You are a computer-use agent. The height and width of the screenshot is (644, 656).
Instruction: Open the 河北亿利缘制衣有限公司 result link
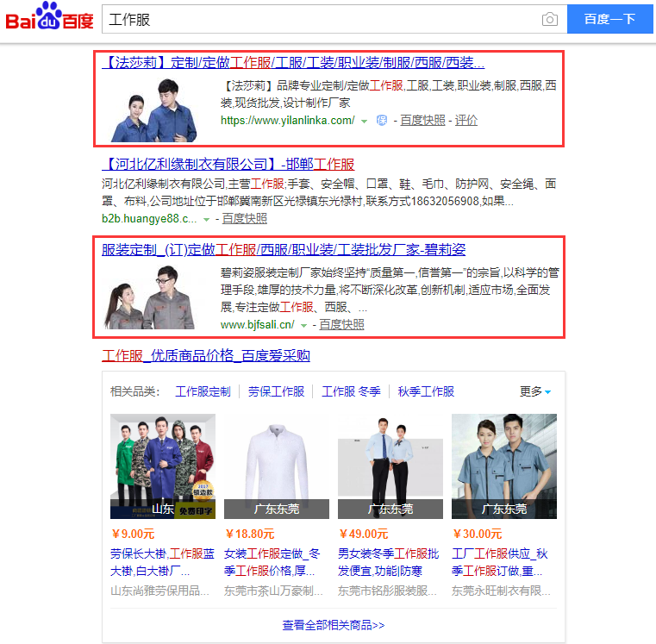[x=228, y=164]
